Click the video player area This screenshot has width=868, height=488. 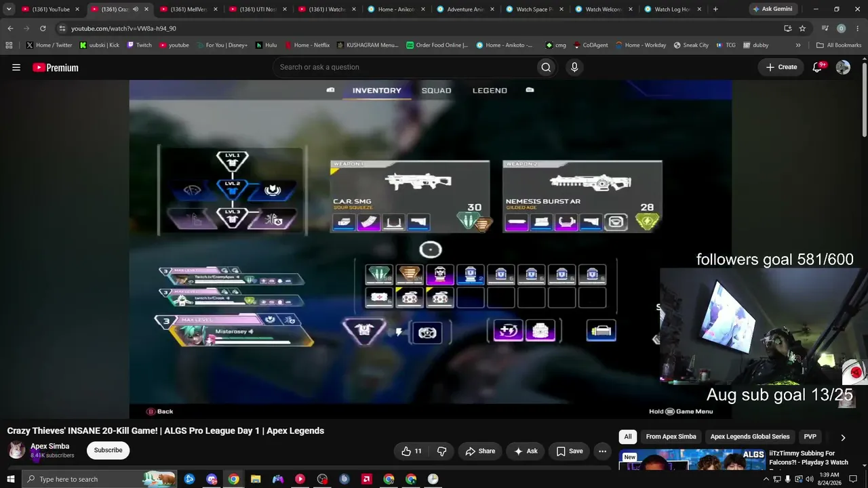pyautogui.click(x=431, y=249)
